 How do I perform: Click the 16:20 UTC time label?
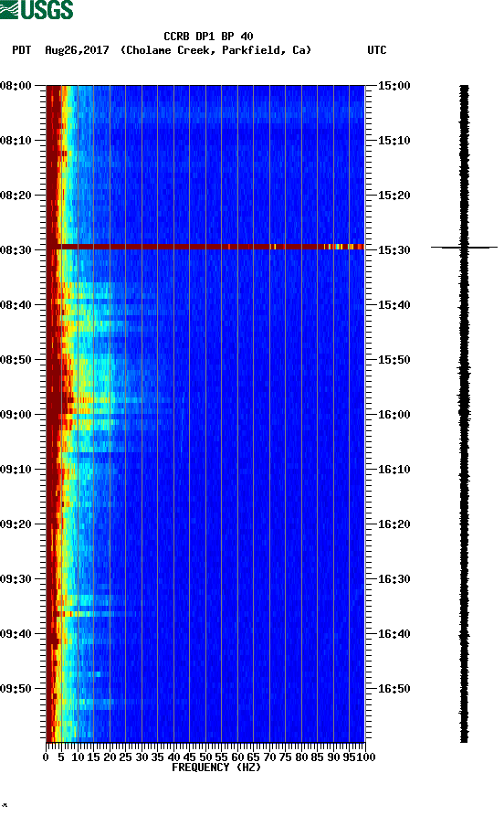click(x=394, y=524)
